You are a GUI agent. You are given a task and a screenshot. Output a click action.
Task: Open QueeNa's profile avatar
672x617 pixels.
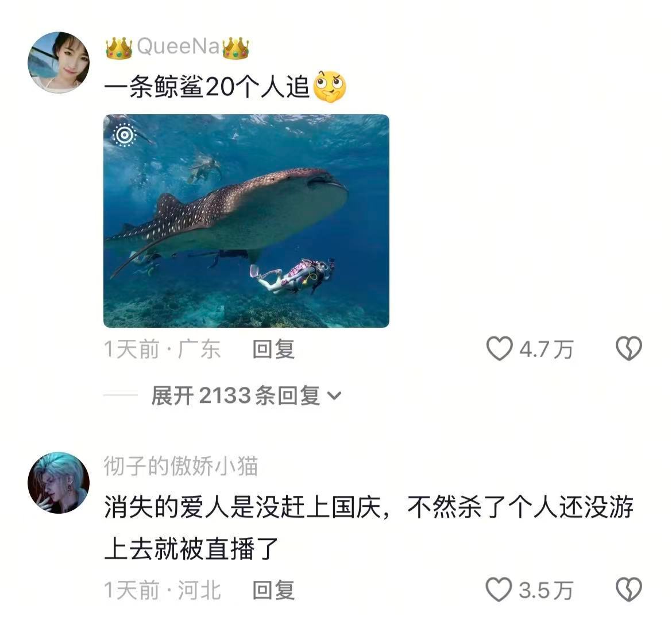point(59,63)
